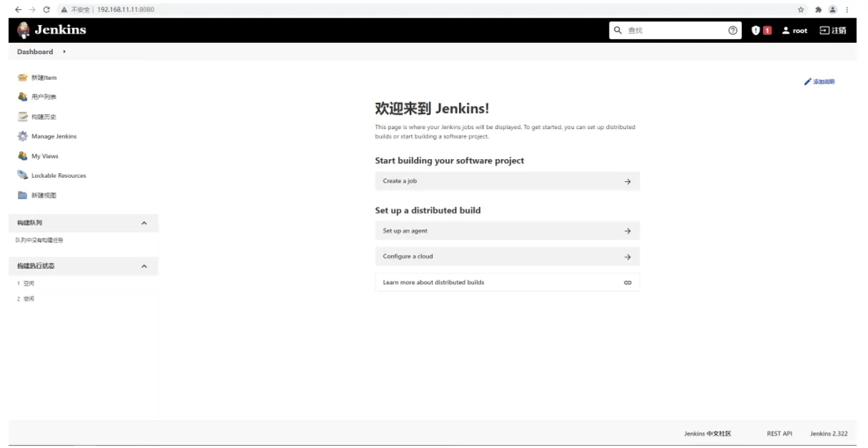Open the browser extensions puzzle icon

point(817,9)
